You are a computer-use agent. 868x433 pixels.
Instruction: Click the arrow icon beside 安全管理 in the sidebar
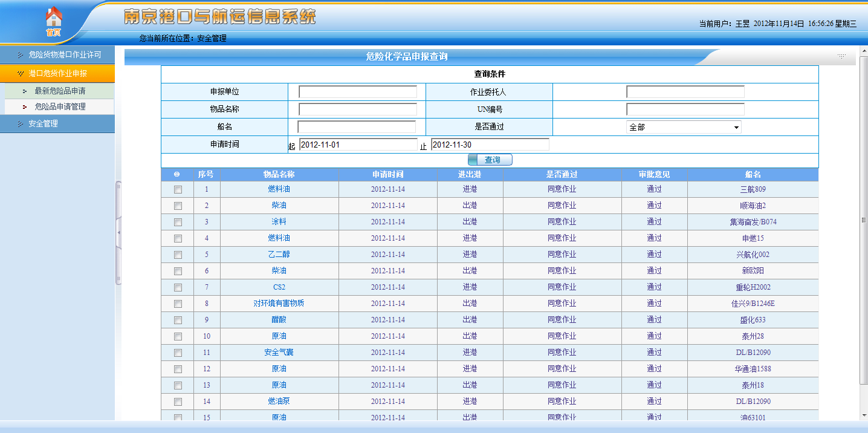pyautogui.click(x=20, y=124)
